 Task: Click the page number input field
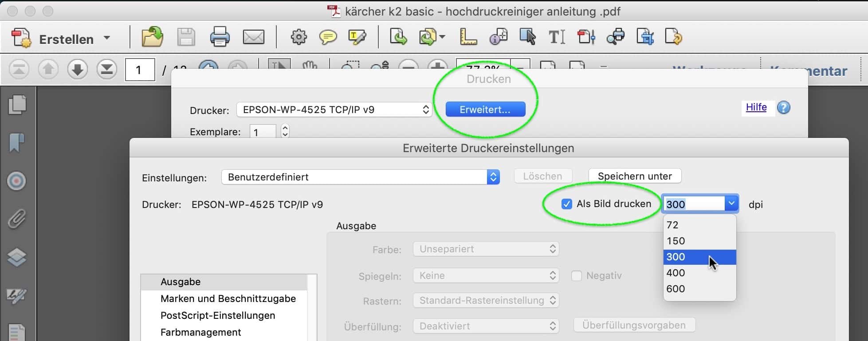tap(140, 70)
